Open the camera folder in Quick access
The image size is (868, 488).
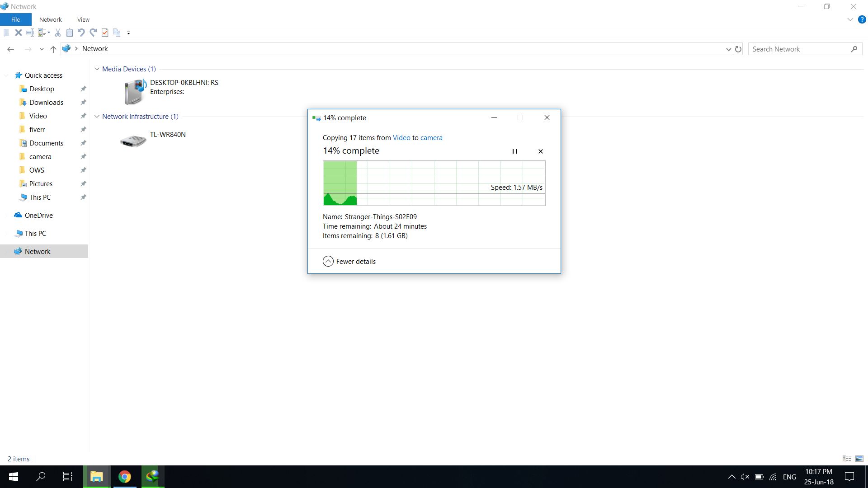tap(40, 157)
